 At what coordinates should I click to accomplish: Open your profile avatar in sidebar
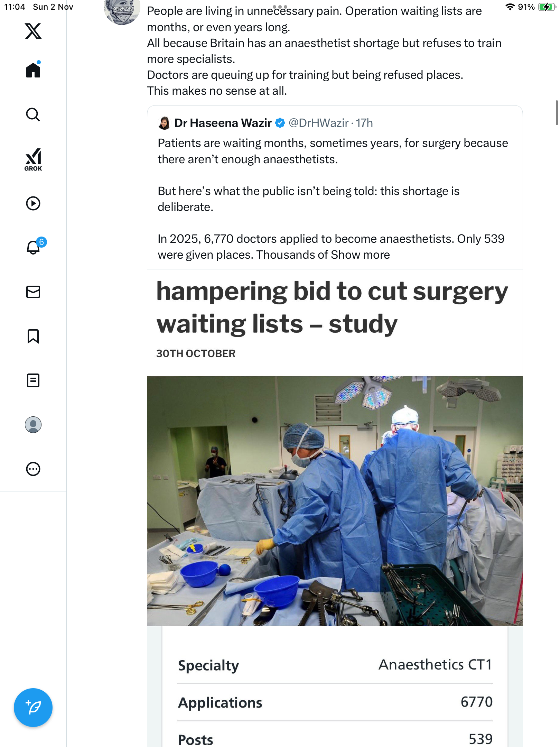[33, 425]
